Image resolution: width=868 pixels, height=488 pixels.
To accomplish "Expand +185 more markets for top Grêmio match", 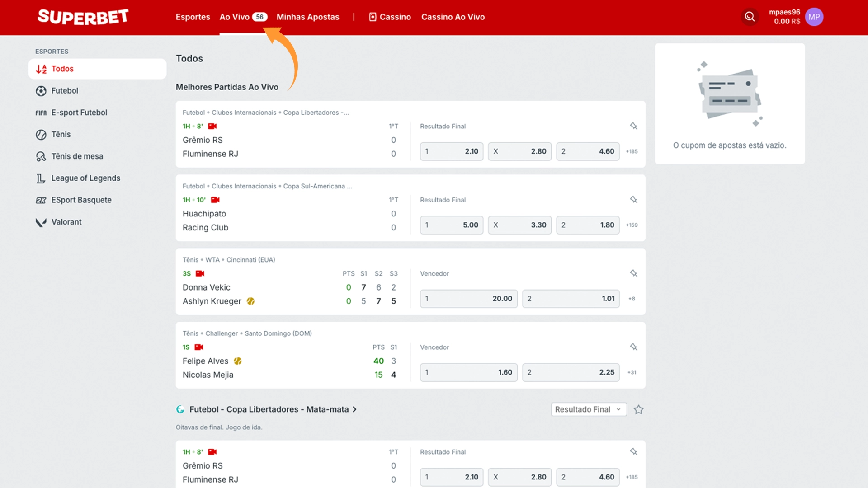I will point(632,151).
